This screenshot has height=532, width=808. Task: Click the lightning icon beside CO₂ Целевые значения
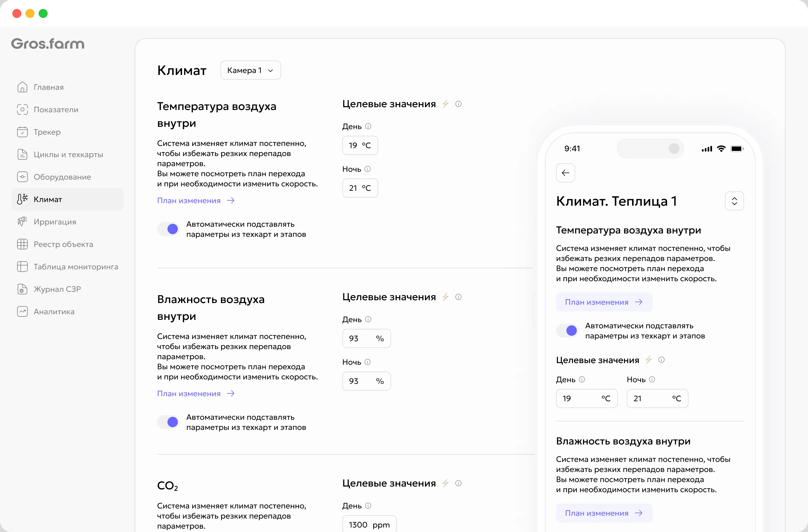coord(446,483)
